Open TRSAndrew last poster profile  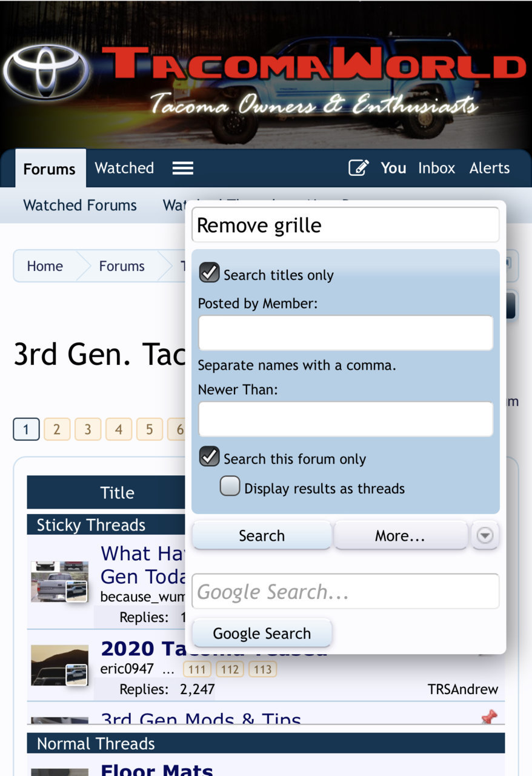463,689
